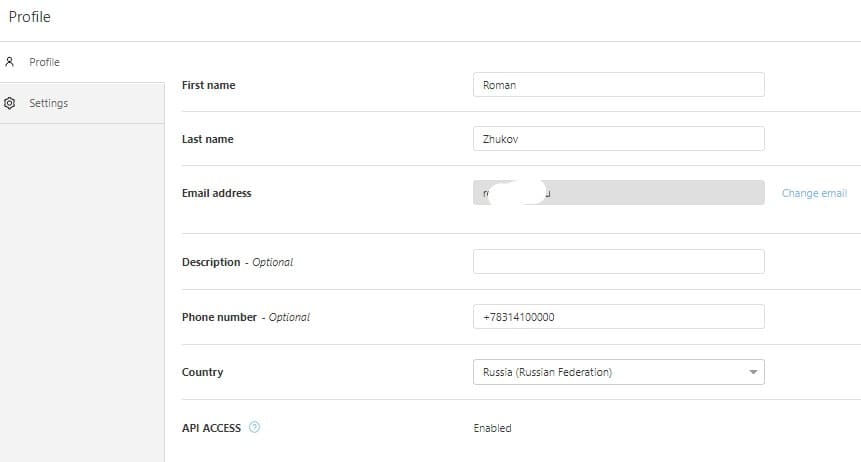The height and width of the screenshot is (462, 861).
Task: Click the API ACCESS help question icon
Action: 254,428
